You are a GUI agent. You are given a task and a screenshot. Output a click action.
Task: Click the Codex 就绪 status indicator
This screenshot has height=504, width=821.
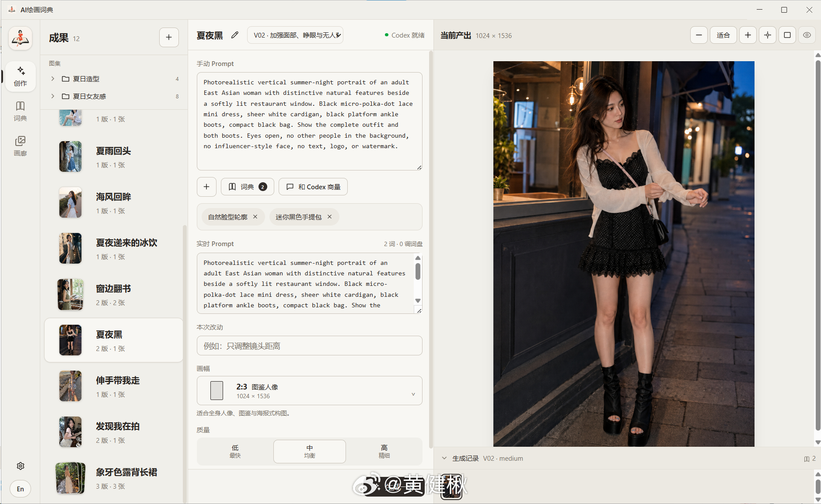pos(405,35)
